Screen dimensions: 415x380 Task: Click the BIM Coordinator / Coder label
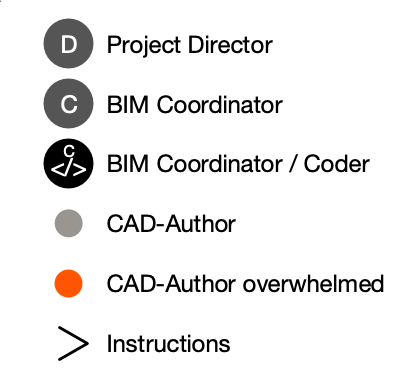[x=238, y=164]
